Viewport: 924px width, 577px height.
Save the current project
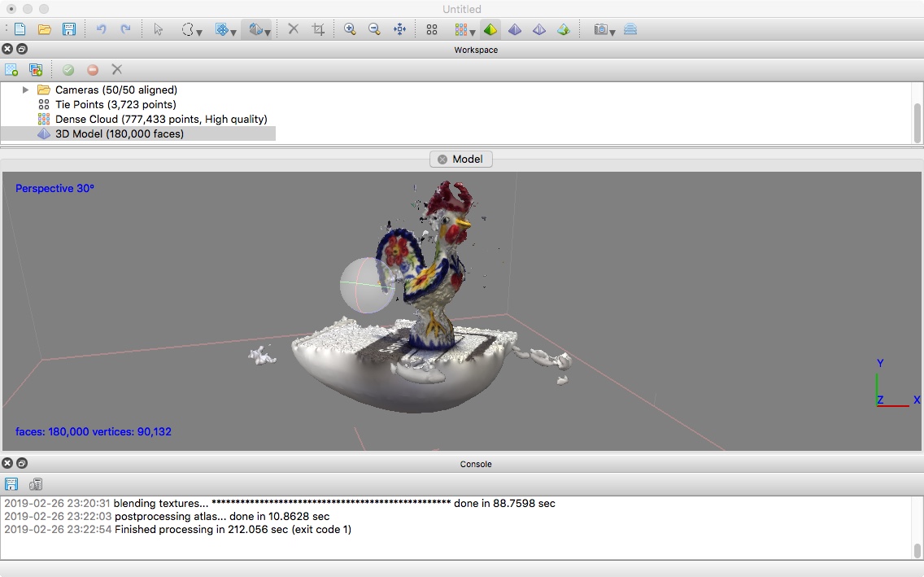click(x=69, y=29)
